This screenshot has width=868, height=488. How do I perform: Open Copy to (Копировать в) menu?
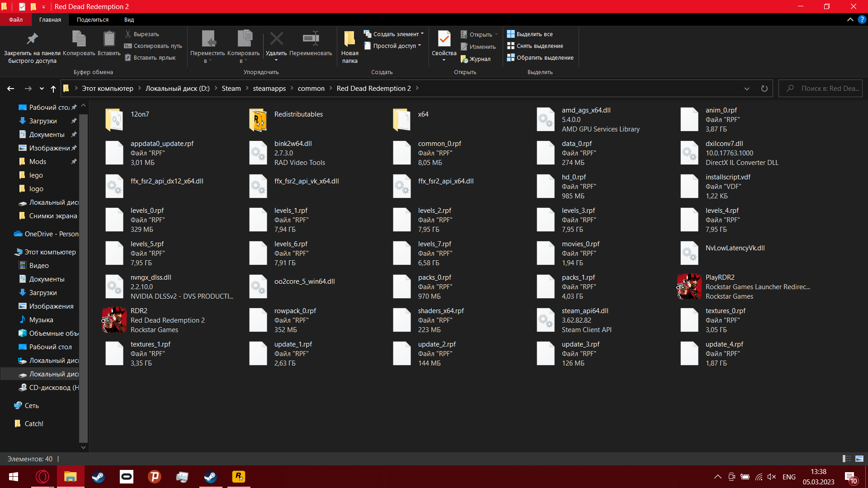tap(244, 47)
